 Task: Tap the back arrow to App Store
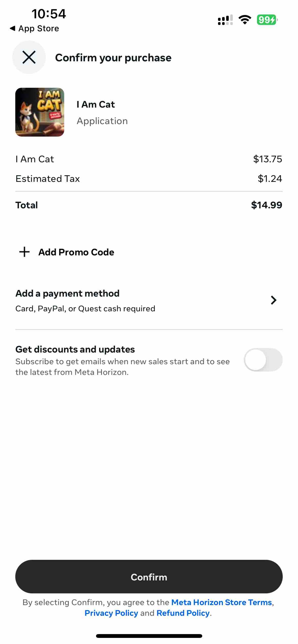click(x=12, y=28)
